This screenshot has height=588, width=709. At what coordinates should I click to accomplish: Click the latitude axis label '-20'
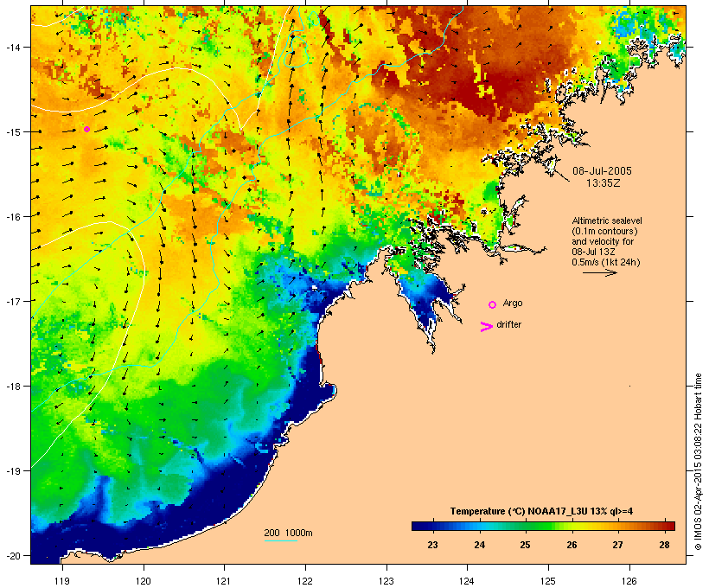tap(12, 555)
